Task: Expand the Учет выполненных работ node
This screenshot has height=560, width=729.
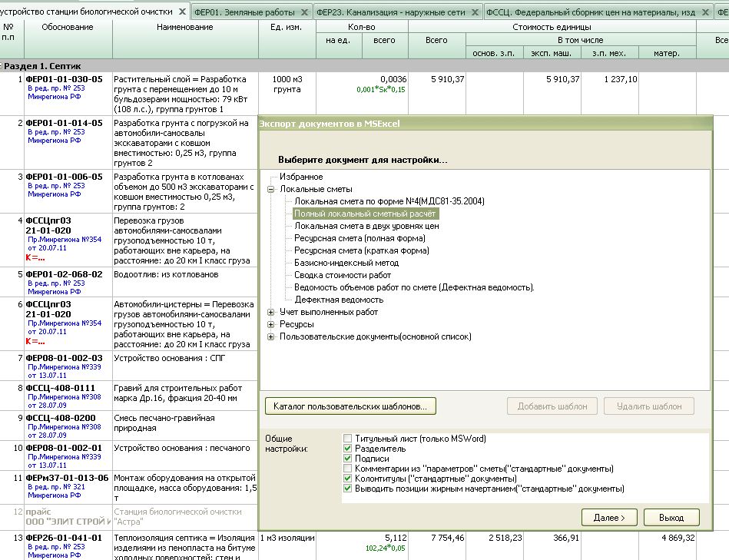Action: pyautogui.click(x=271, y=312)
